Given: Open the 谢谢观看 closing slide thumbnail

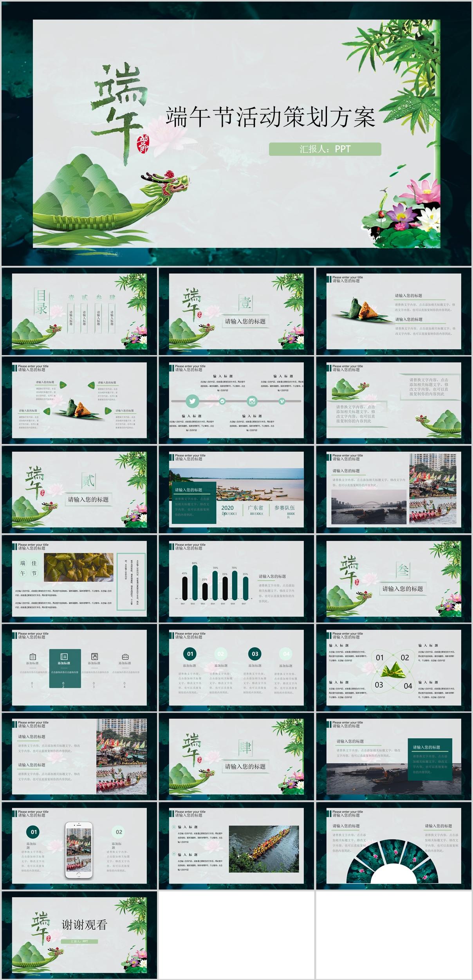Looking at the screenshot, I should [x=79, y=935].
